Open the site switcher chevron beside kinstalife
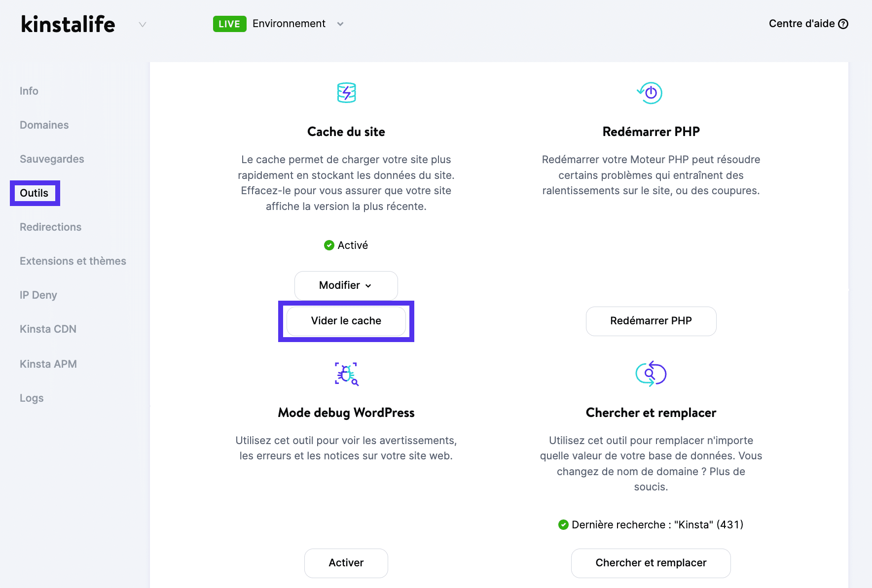Viewport: 872px width, 588px height. pyautogui.click(x=142, y=24)
